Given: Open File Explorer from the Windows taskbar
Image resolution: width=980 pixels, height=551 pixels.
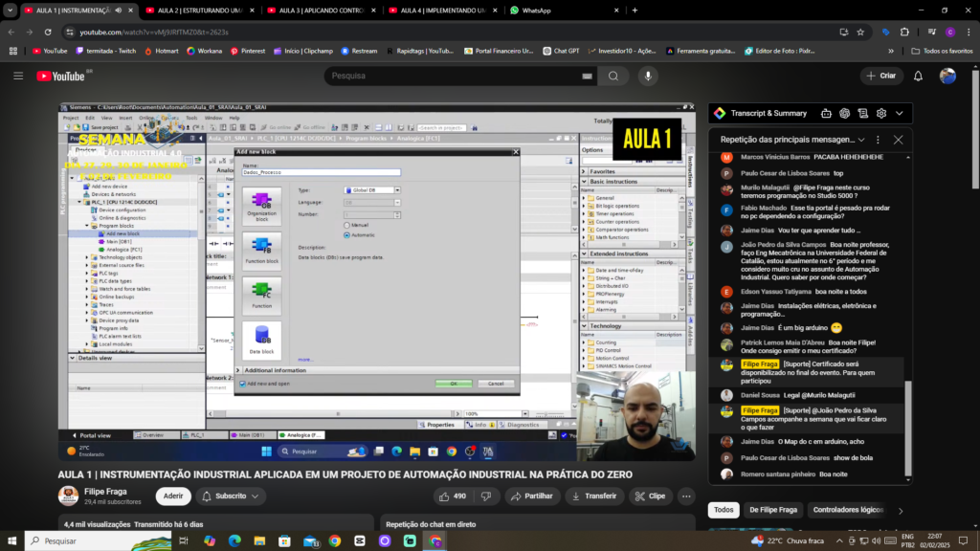Looking at the screenshot, I should (x=259, y=541).
